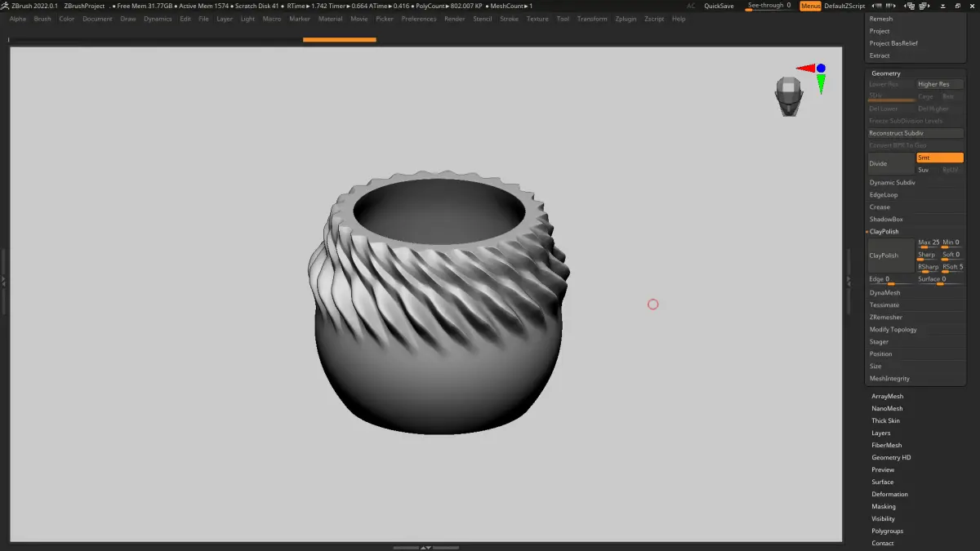Click the PolyCount readout in the title bar
980x551 pixels.
[x=448, y=6]
